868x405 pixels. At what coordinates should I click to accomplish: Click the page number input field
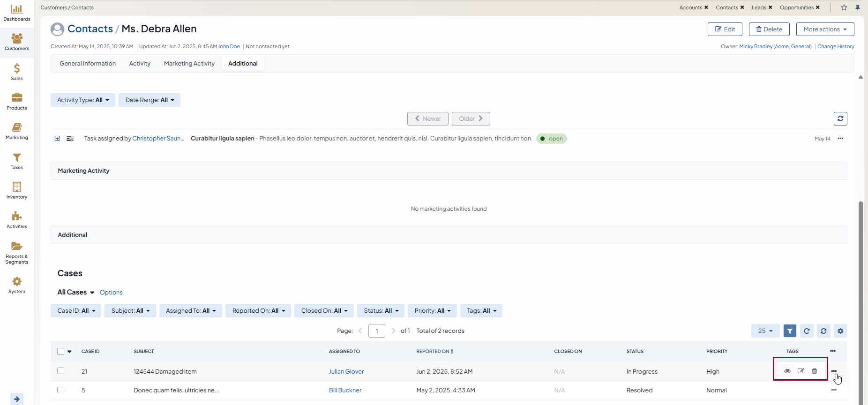[x=377, y=331]
